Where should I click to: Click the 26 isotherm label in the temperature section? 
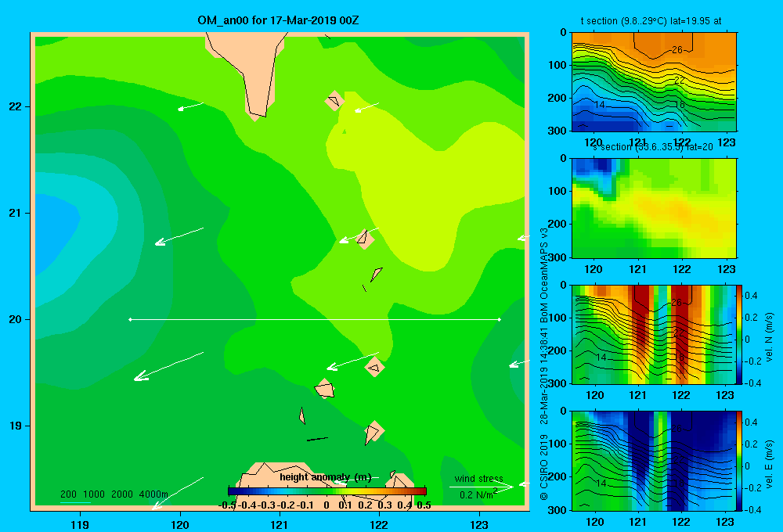click(x=677, y=49)
